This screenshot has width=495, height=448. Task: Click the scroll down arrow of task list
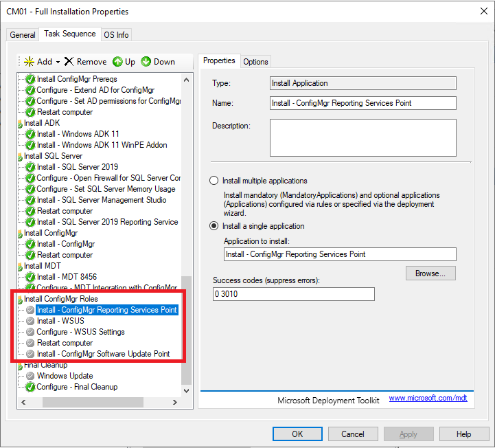[x=186, y=391]
